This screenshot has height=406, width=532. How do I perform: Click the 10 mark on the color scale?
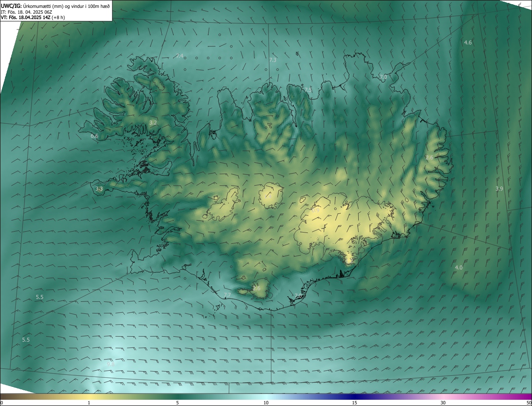click(266, 403)
